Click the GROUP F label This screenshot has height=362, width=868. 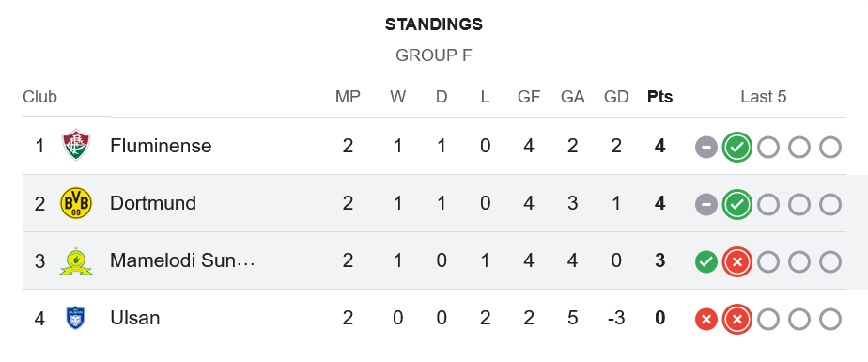(x=434, y=55)
